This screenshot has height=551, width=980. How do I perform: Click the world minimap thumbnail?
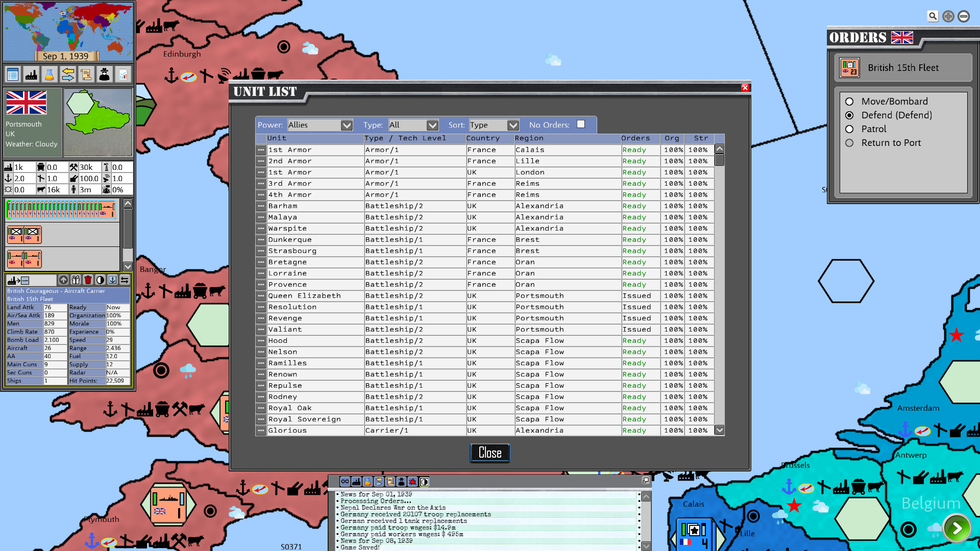pos(68,31)
